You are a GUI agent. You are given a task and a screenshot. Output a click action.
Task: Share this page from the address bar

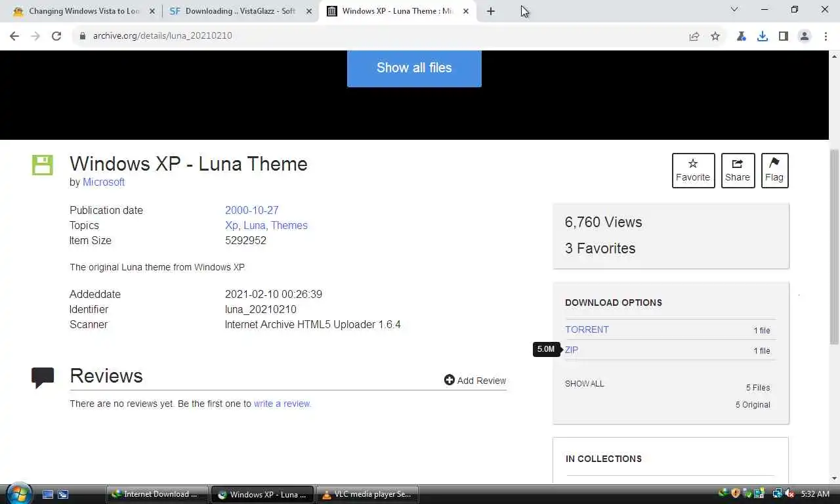click(x=694, y=36)
